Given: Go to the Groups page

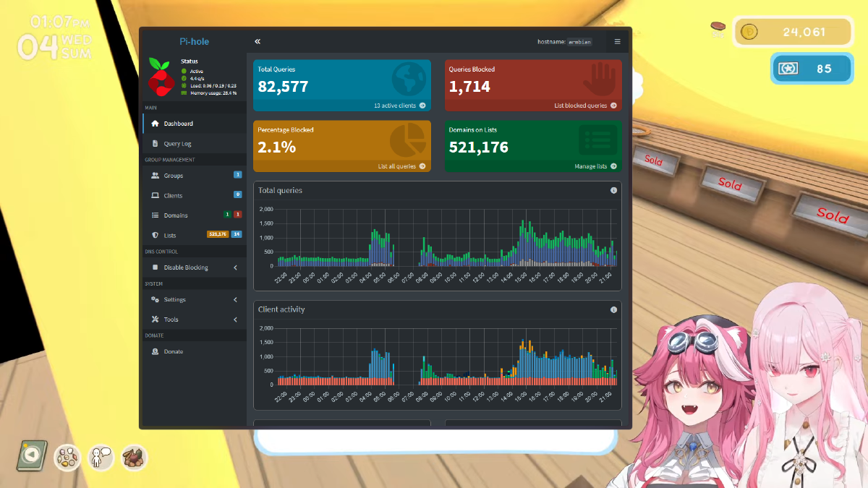Looking at the screenshot, I should 173,176.
